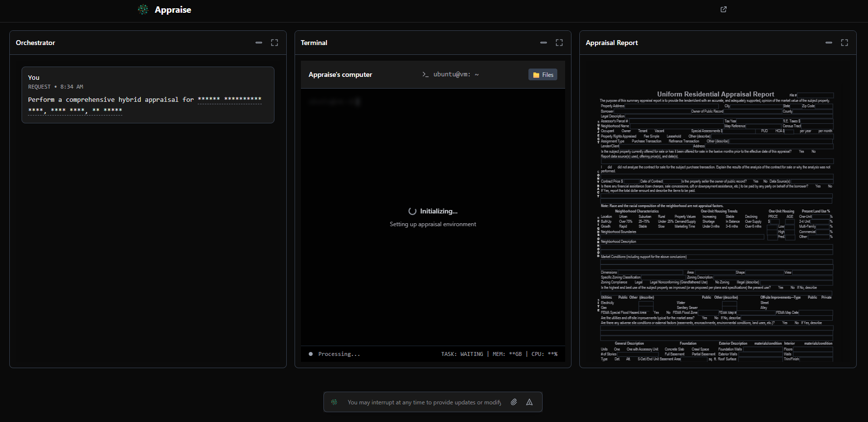This screenshot has height=422, width=868.
Task: Click the 'Appraise's computer' label
Action: point(340,74)
